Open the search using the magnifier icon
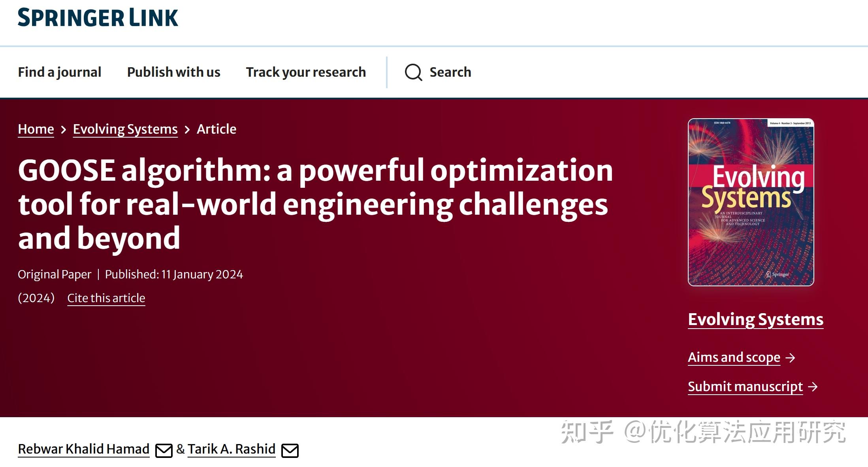The width and height of the screenshot is (868, 467). (x=413, y=72)
